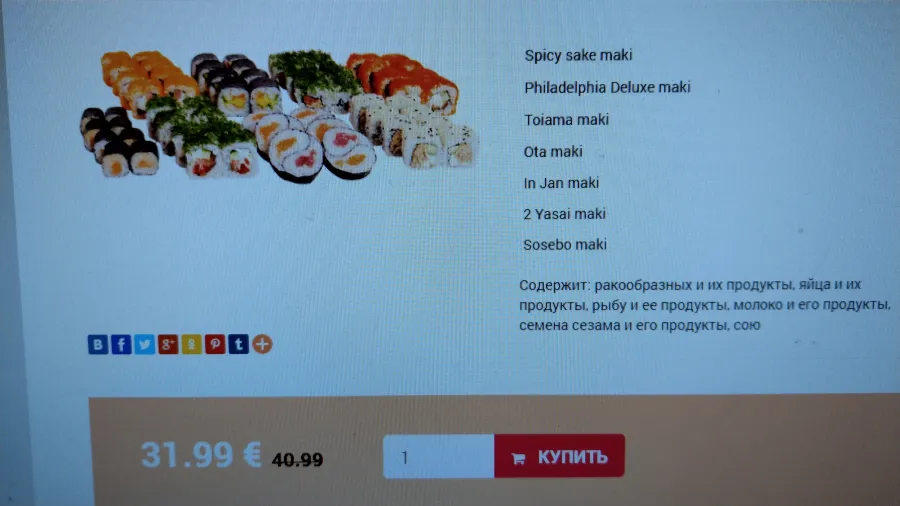900x506 pixels.
Task: Click the shopping cart icon in buy button
Action: [518, 458]
